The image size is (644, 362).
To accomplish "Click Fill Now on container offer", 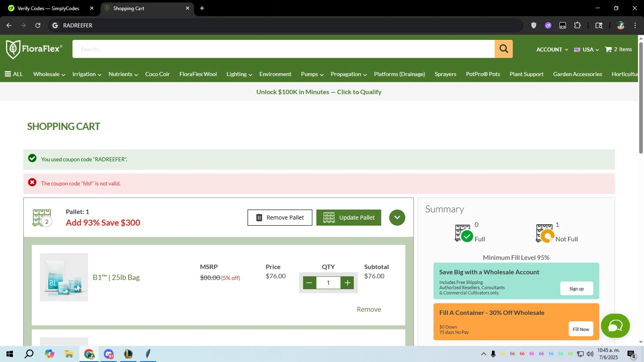I will (581, 329).
